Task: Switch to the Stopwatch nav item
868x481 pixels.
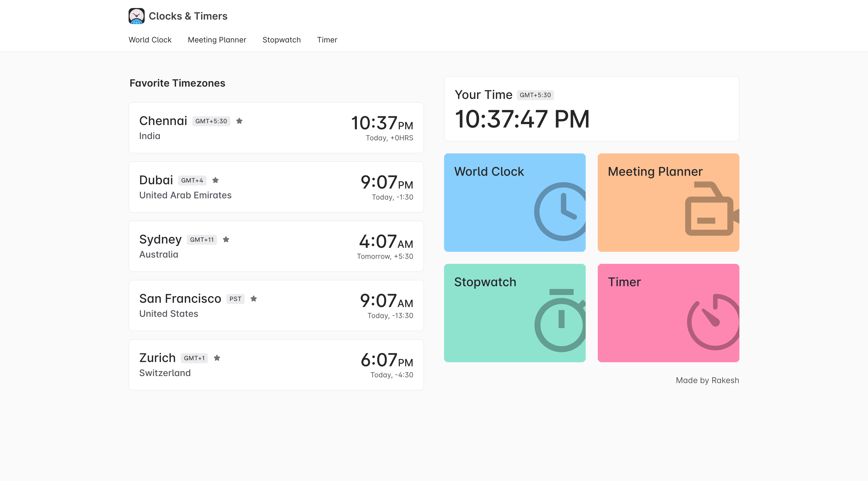Action: pyautogui.click(x=281, y=40)
